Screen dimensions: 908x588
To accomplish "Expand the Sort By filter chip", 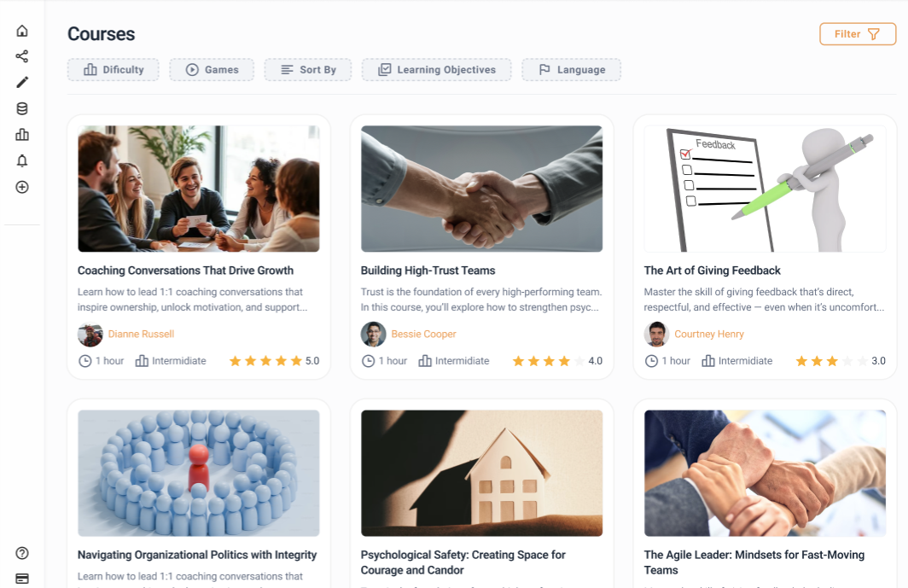I will [x=308, y=69].
